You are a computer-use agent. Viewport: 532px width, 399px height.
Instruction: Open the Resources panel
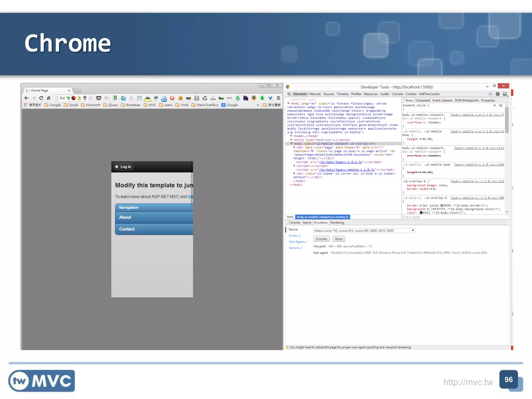pyautogui.click(x=371, y=94)
